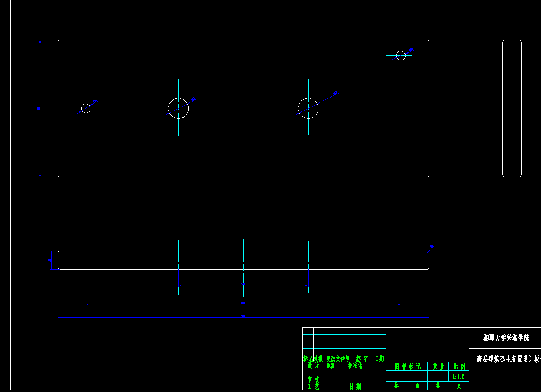Click the 日期 cell in the 工艺 row

tap(355, 387)
